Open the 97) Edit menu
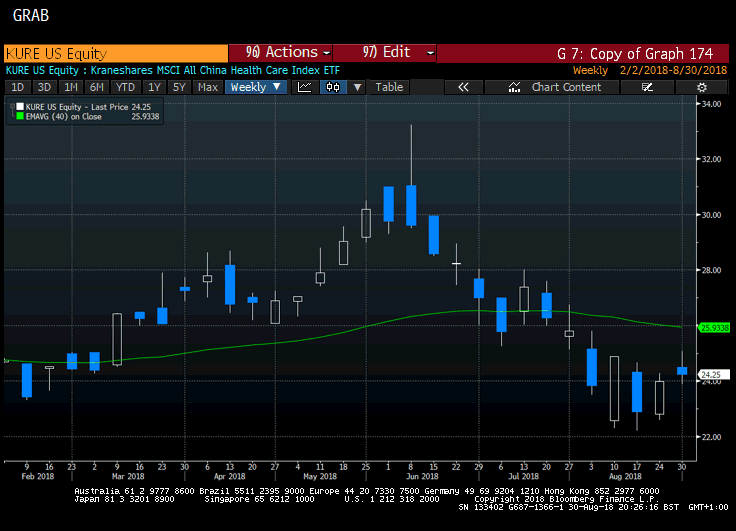This screenshot has height=531, width=736. [384, 53]
